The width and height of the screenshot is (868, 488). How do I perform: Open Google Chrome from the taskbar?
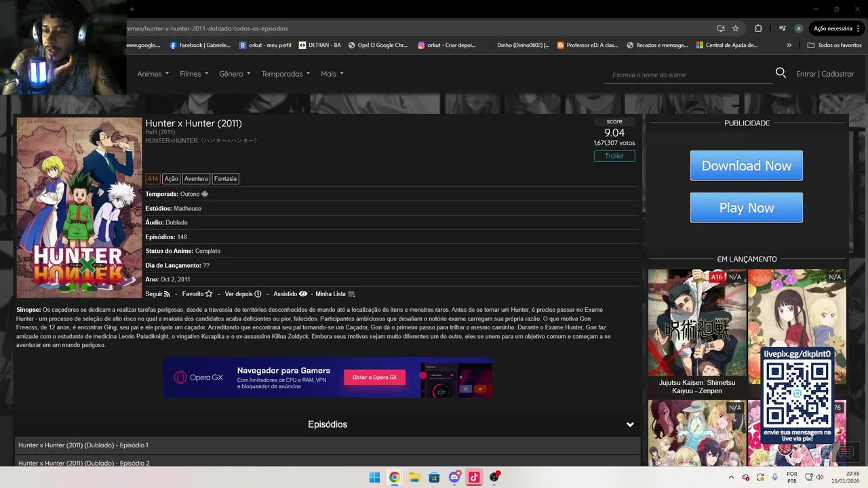[394, 477]
